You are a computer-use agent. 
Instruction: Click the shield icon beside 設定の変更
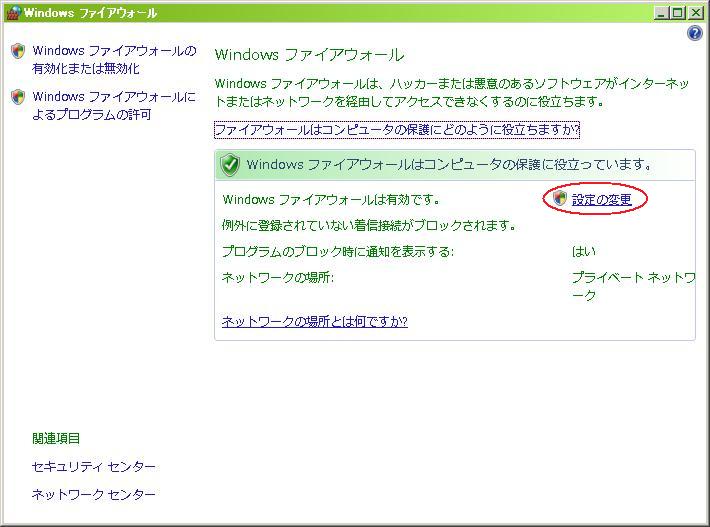click(x=560, y=198)
